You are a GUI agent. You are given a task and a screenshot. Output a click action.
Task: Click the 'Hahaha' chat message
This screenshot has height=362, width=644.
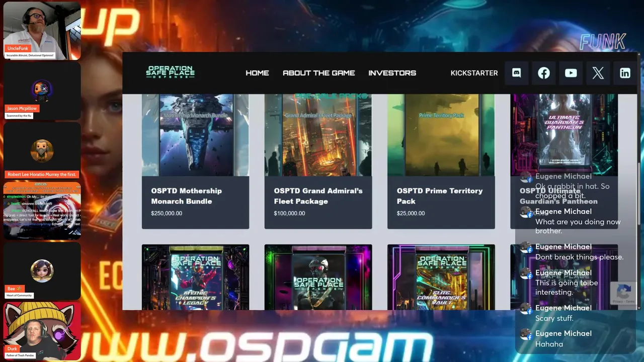(549, 344)
